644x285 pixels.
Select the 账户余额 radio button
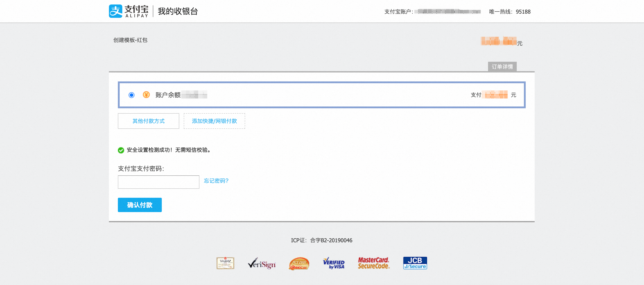pyautogui.click(x=132, y=95)
